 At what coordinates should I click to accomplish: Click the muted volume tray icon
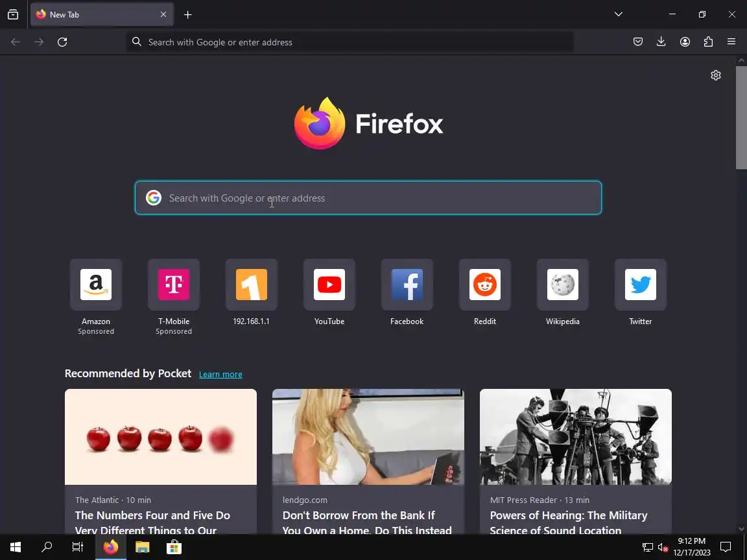(x=663, y=548)
